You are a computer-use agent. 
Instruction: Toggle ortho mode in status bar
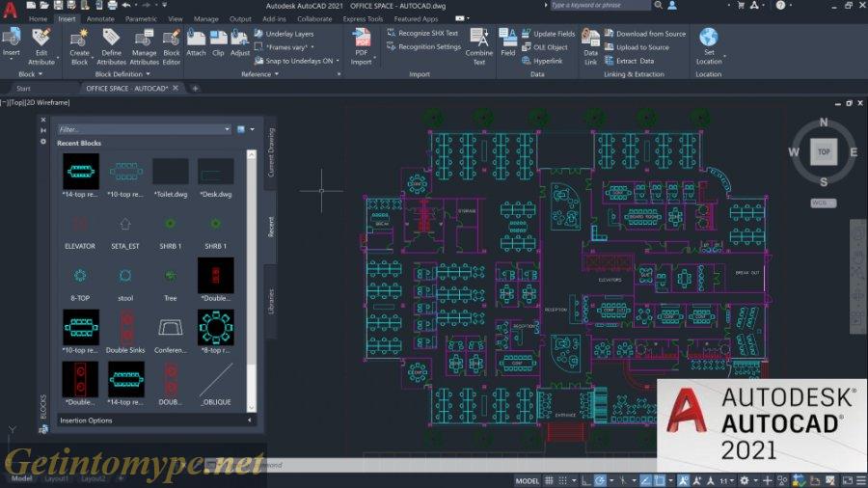(x=586, y=480)
